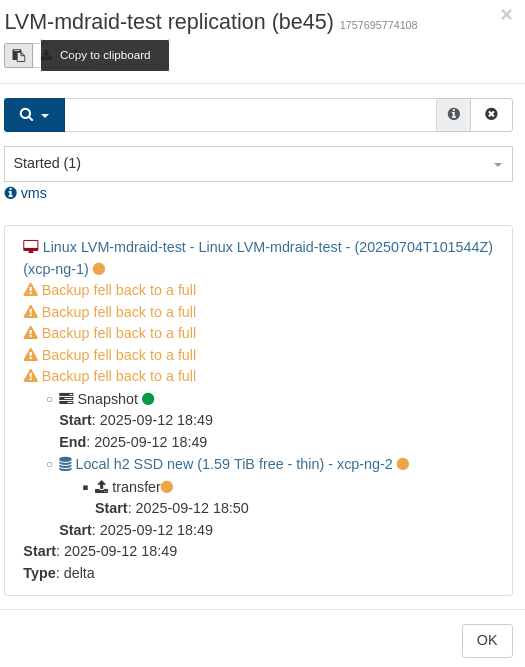Screen dimensions: 525x667
Task: Click the red VM monitor icon
Action: [31, 247]
